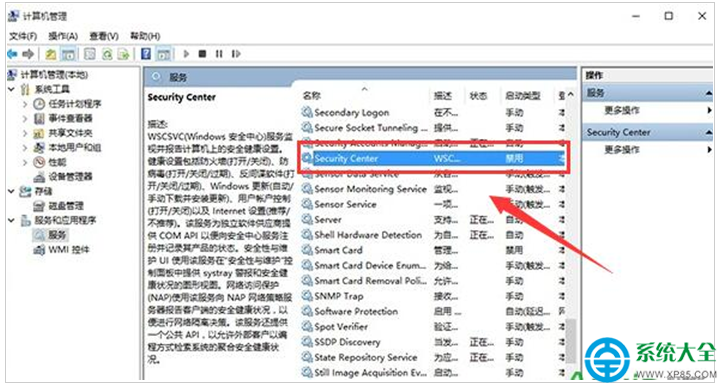Collapse the 服务 section in actions pane

pos(708,93)
